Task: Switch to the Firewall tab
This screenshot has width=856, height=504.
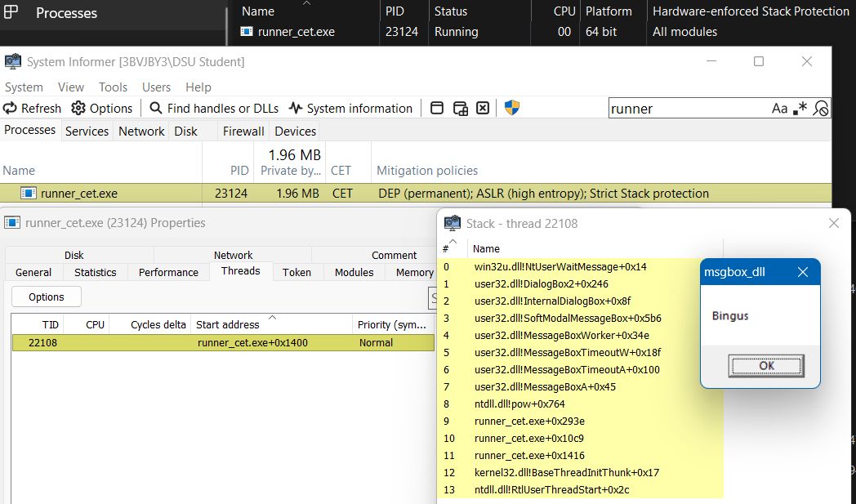Action: click(x=243, y=131)
